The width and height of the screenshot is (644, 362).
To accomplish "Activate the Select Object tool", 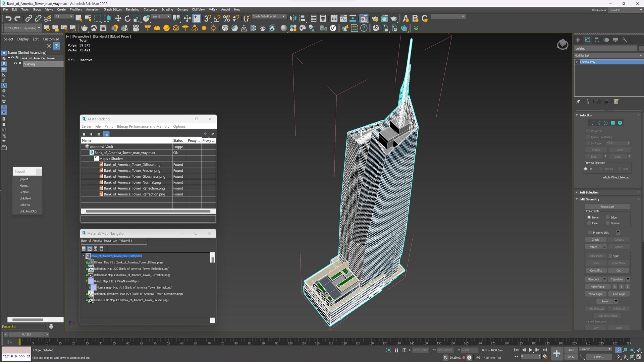I will coord(78,18).
